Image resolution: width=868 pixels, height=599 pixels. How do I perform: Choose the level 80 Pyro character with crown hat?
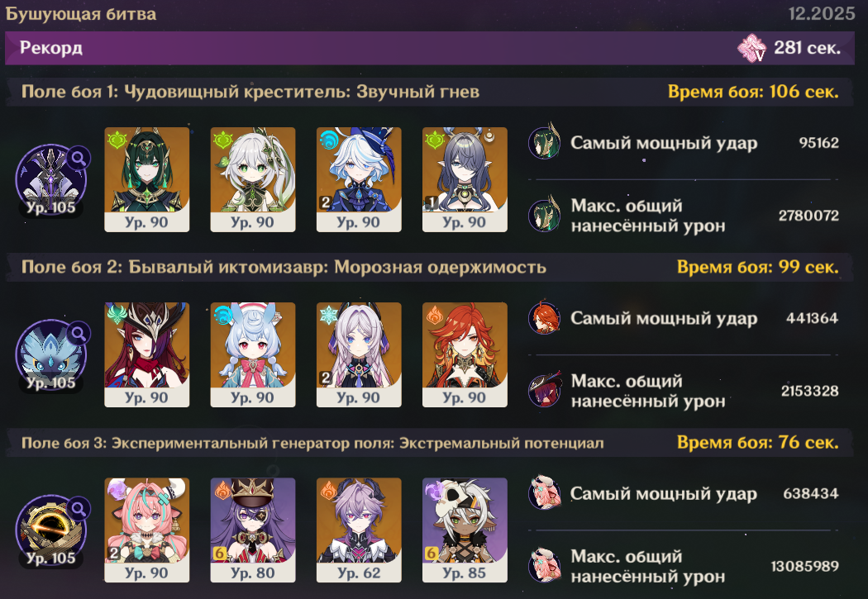252,530
